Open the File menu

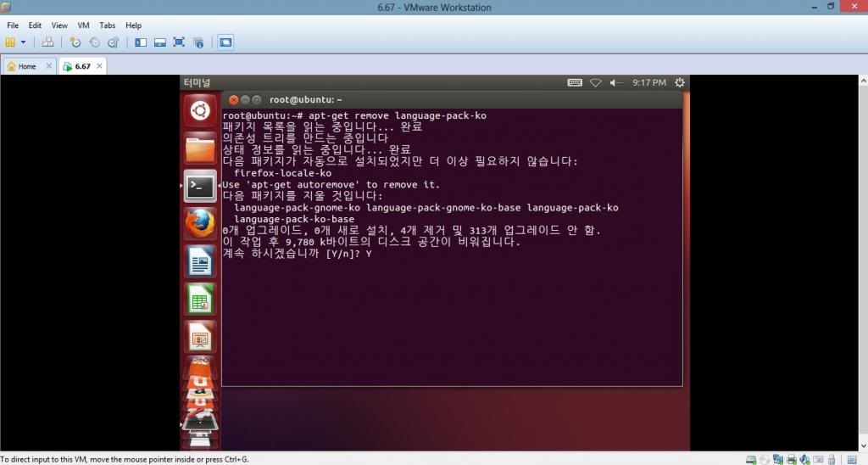(13, 25)
